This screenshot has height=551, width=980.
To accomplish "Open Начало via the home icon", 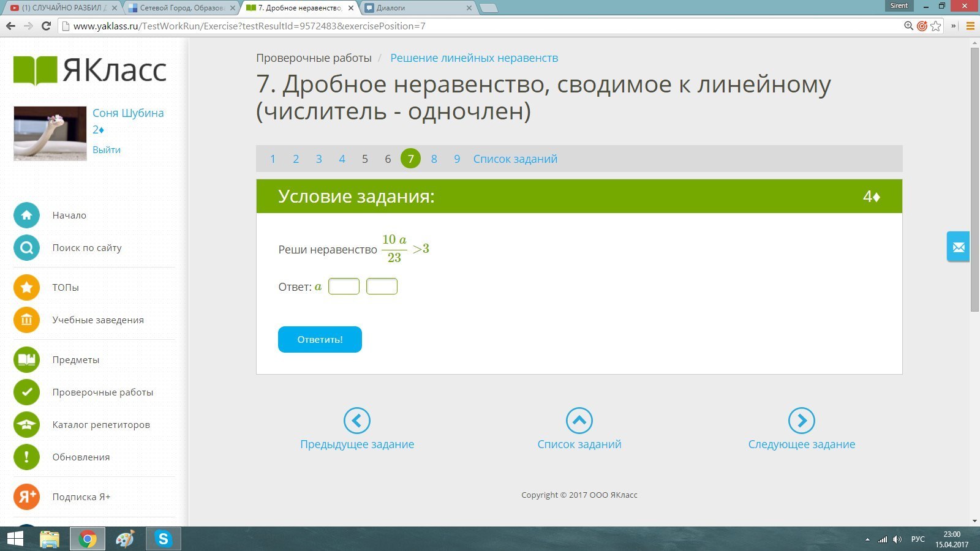I will coord(26,216).
